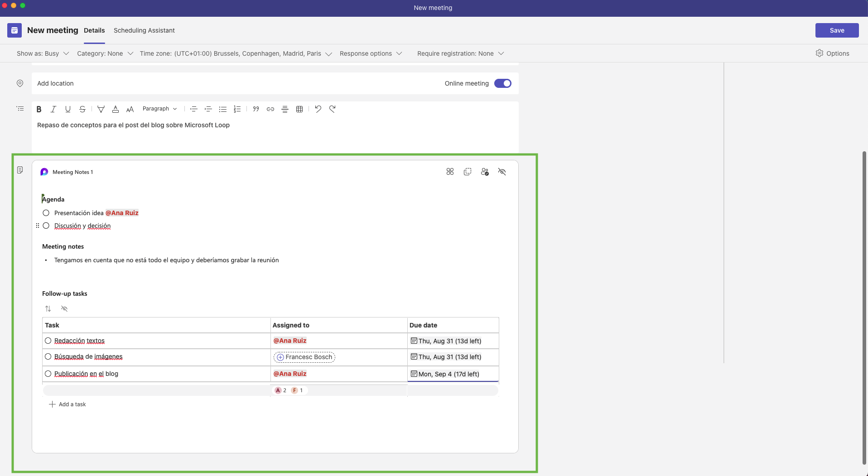Click the calendar icon beside New meeting title

(14, 30)
